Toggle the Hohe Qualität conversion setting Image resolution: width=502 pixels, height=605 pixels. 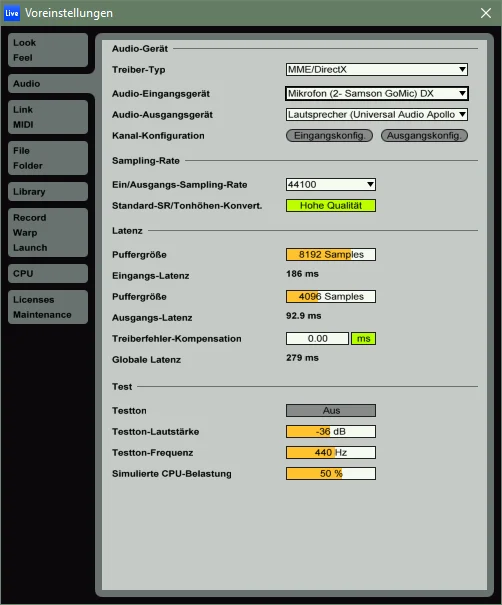331,206
